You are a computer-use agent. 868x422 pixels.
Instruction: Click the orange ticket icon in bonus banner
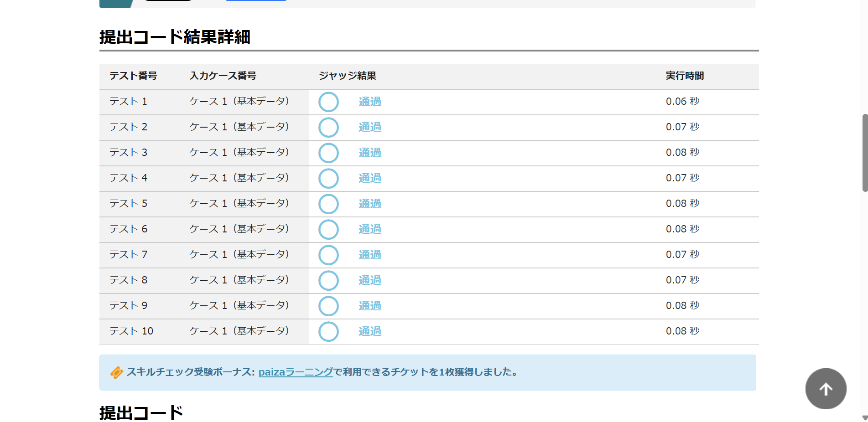(x=116, y=372)
